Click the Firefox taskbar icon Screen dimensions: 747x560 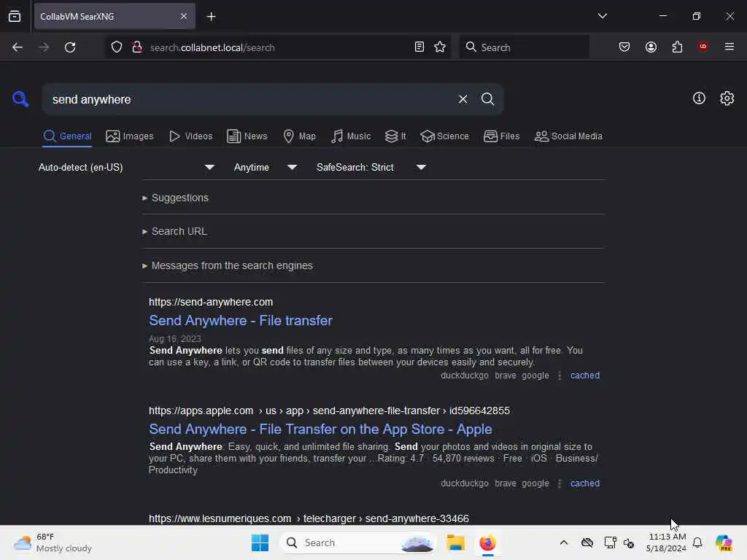(x=487, y=542)
